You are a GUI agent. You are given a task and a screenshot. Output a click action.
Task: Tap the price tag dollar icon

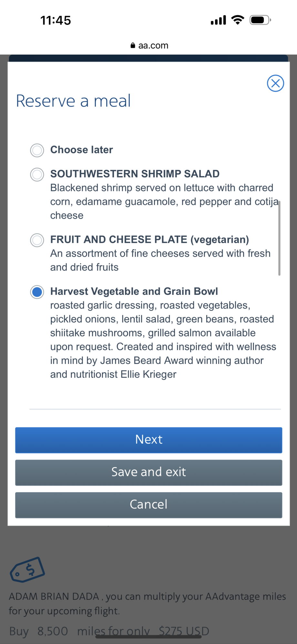(27, 569)
